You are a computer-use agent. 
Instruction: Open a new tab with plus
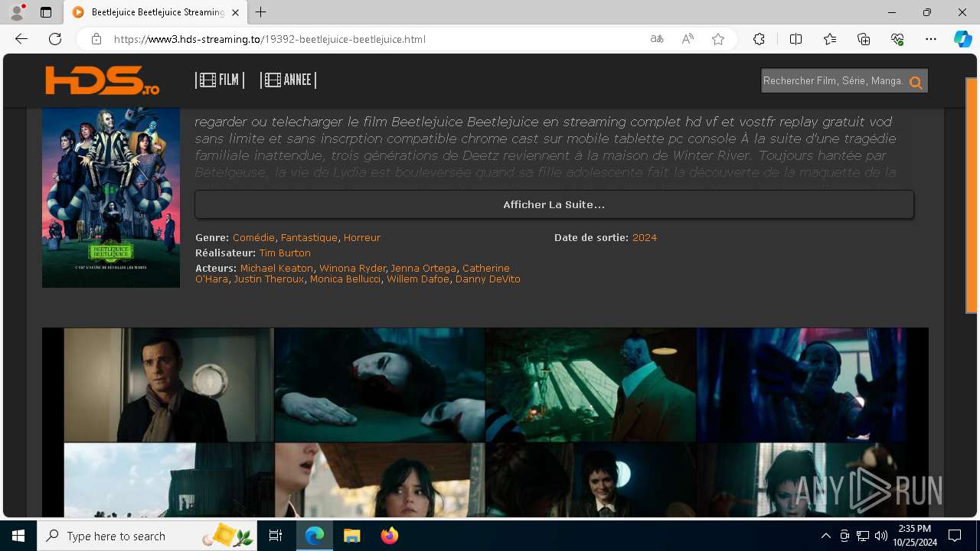click(x=261, y=12)
